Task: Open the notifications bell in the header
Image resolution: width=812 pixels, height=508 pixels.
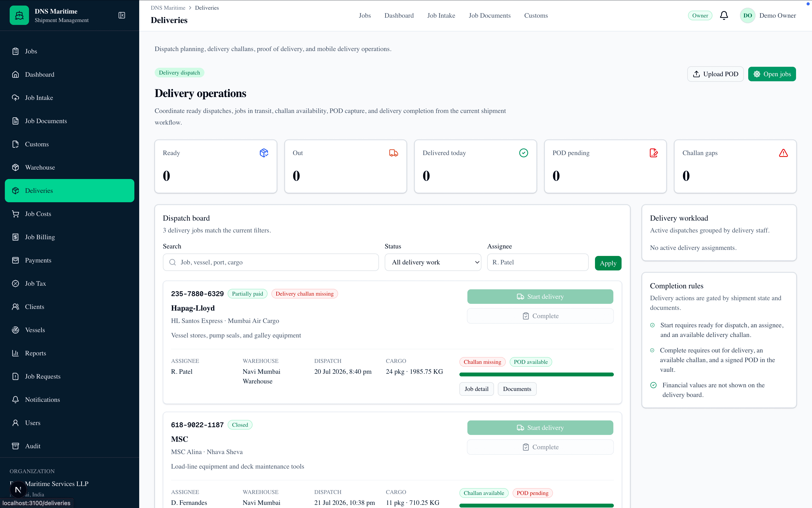Action: [x=724, y=15]
